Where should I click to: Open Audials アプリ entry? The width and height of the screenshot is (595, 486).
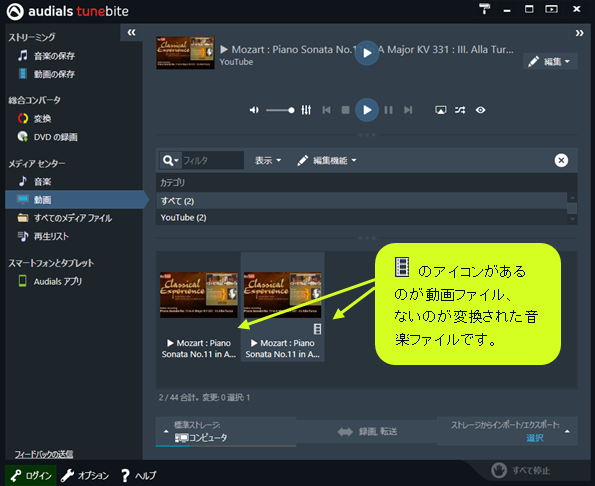[x=50, y=281]
